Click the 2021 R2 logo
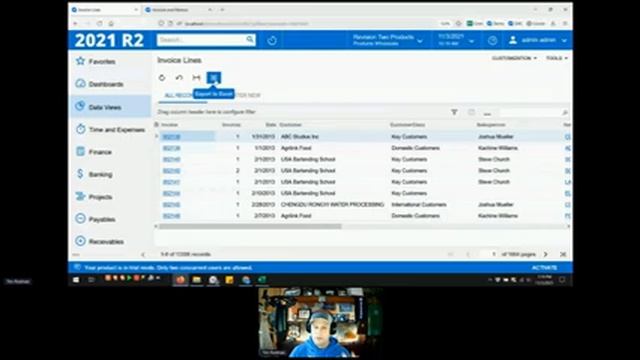Screen dimensions: 640x360 click(109, 40)
